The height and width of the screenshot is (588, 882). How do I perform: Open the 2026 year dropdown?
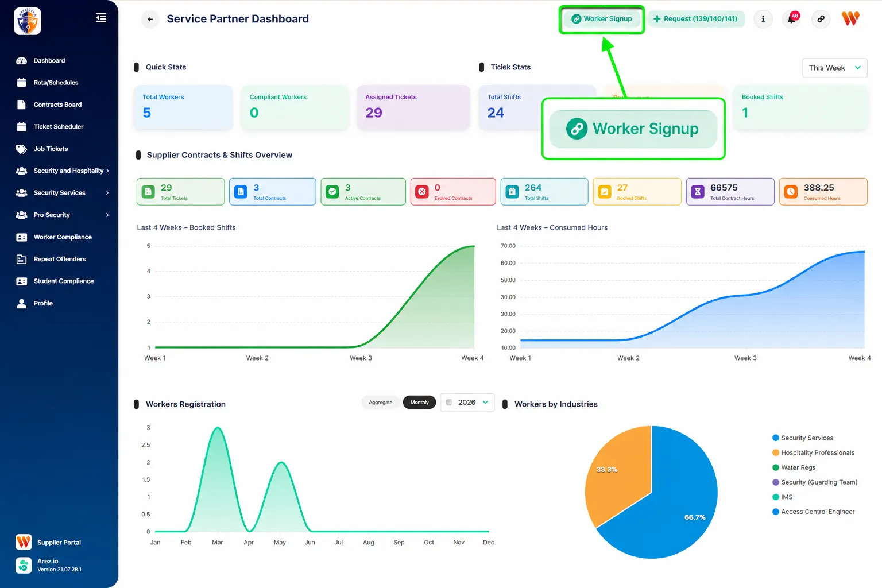pos(467,403)
